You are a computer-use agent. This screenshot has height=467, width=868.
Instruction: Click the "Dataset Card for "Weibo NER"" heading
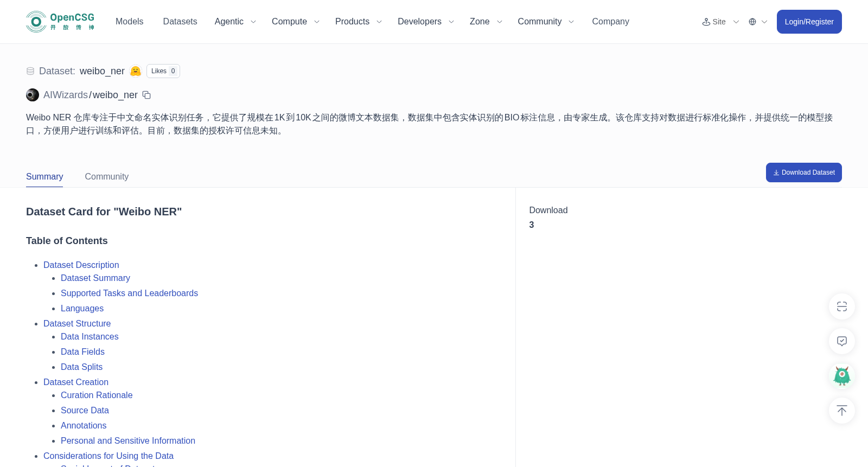tap(104, 212)
